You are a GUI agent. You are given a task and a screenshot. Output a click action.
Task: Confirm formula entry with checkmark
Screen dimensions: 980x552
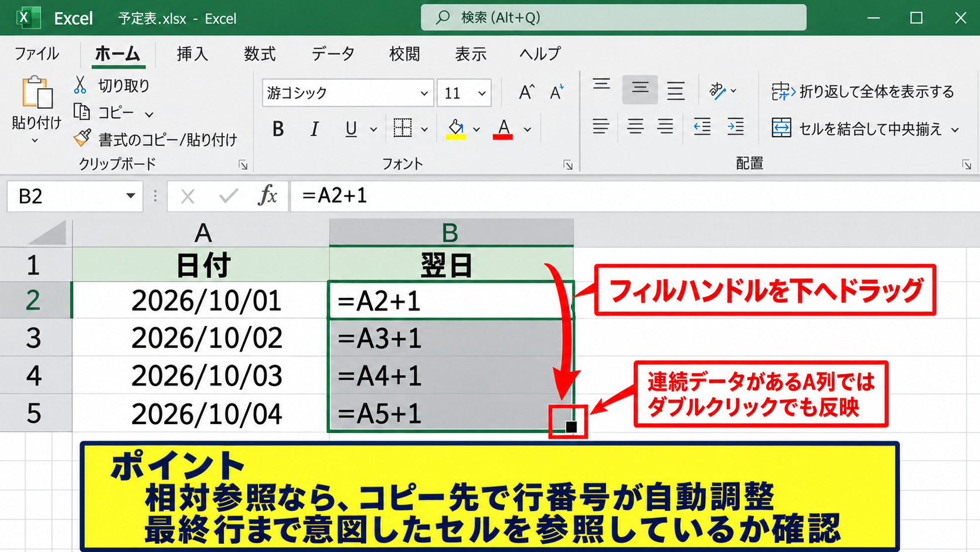pos(228,195)
